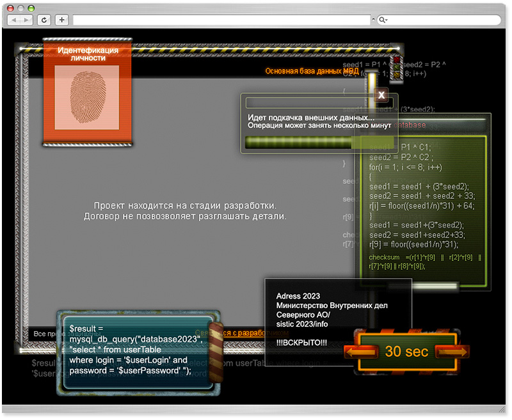
Task: Click the plus add bookmark button
Action: (62, 20)
